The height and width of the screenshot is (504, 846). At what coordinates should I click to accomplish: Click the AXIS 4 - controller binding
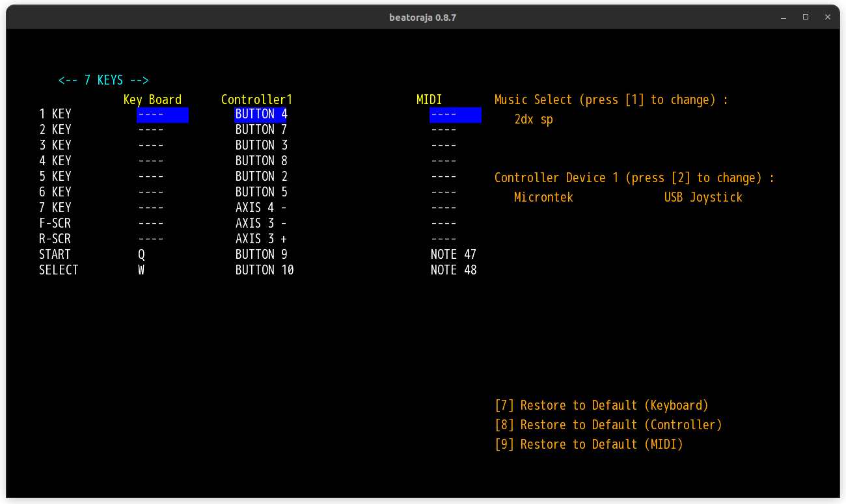point(261,208)
